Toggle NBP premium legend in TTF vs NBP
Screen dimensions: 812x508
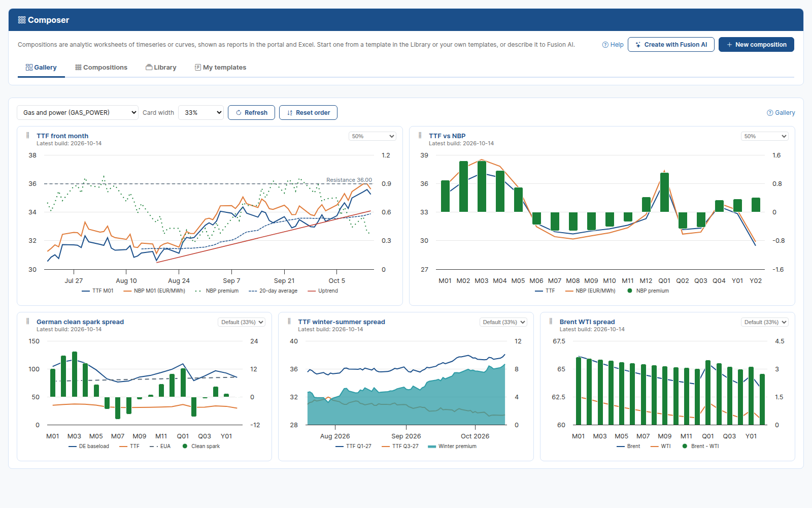point(648,291)
